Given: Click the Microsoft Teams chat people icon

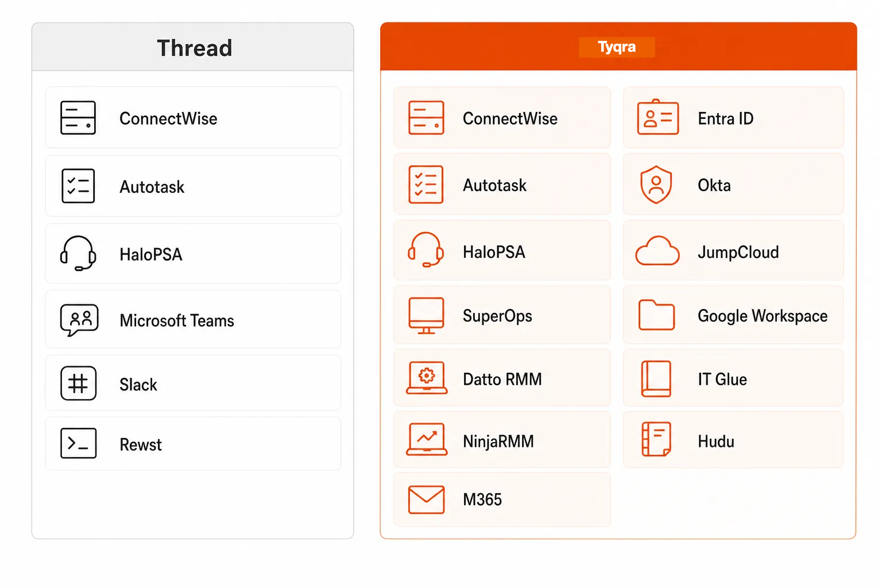Looking at the screenshot, I should [79, 320].
